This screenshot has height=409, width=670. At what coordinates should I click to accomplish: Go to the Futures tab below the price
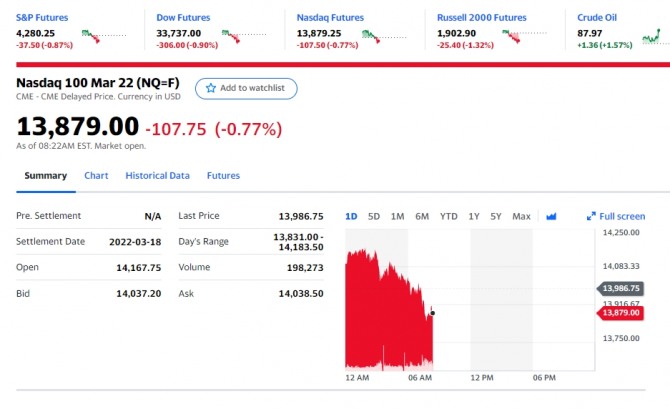point(223,176)
